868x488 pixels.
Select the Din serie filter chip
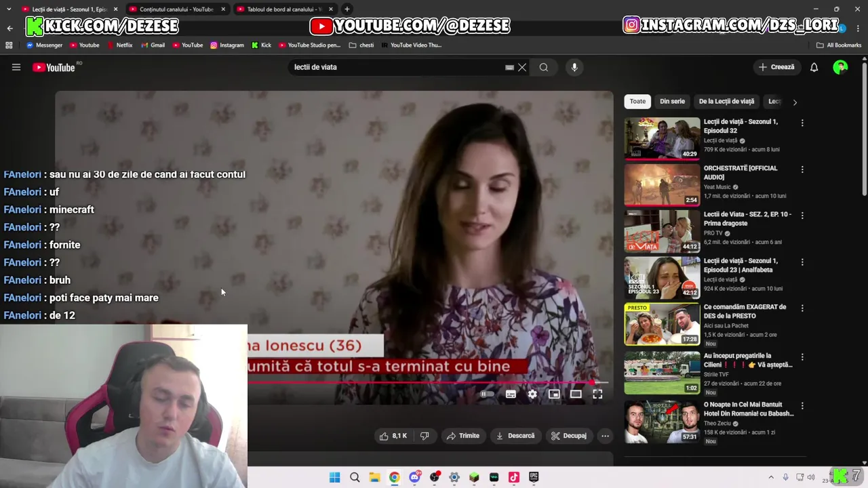(x=672, y=102)
